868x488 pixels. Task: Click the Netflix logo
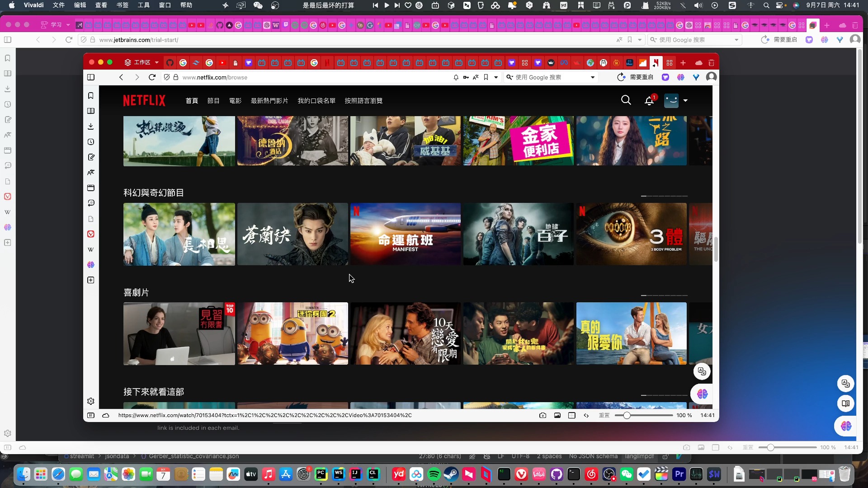pos(144,100)
